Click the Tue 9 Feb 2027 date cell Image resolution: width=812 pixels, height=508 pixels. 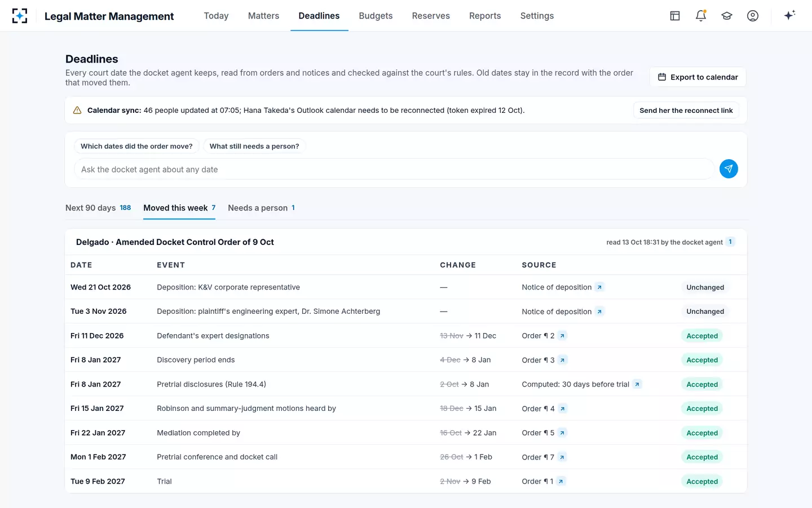pyautogui.click(x=98, y=481)
